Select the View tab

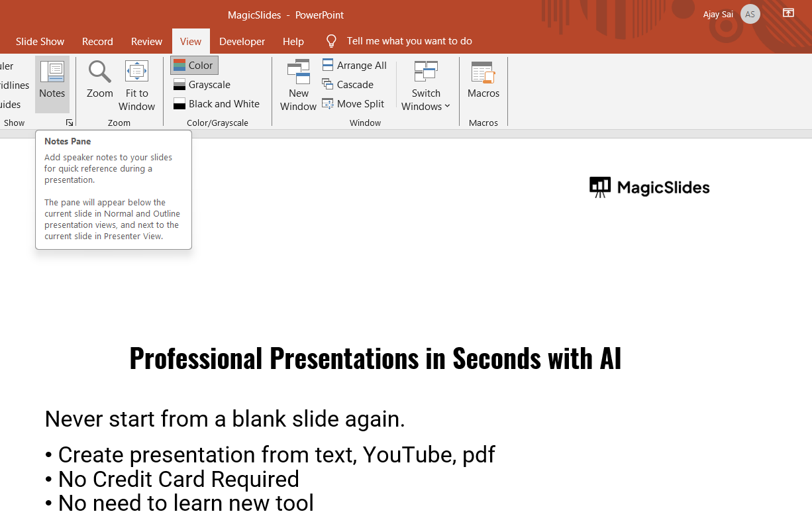tap(191, 41)
